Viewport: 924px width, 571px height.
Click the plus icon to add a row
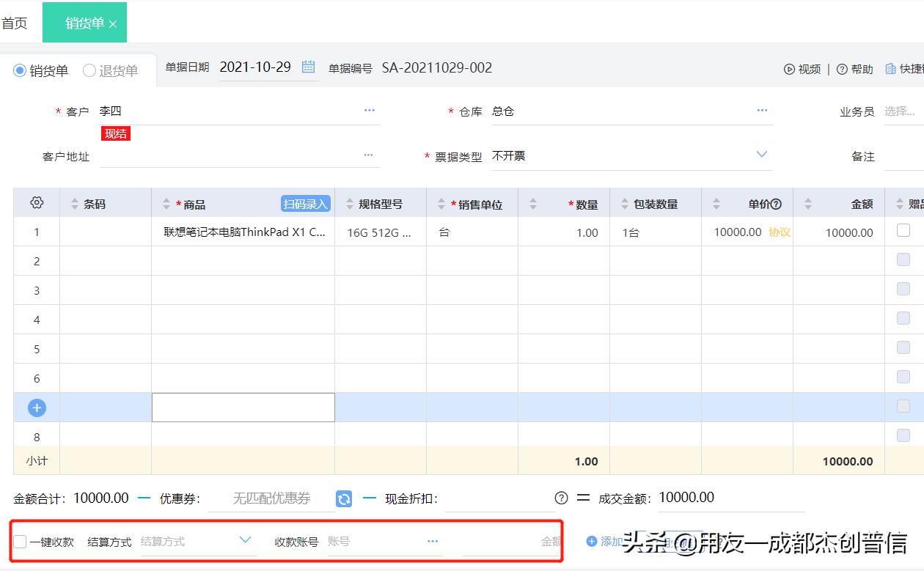tap(36, 407)
